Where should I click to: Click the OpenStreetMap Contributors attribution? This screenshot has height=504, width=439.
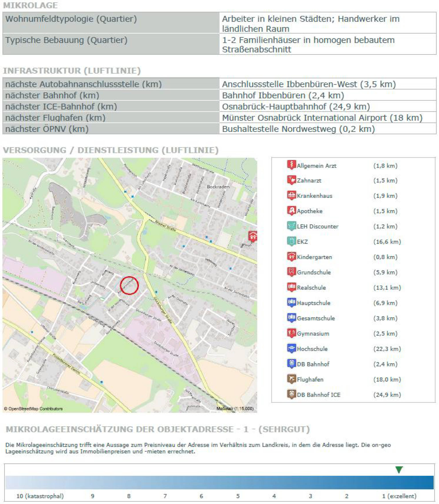tap(33, 409)
